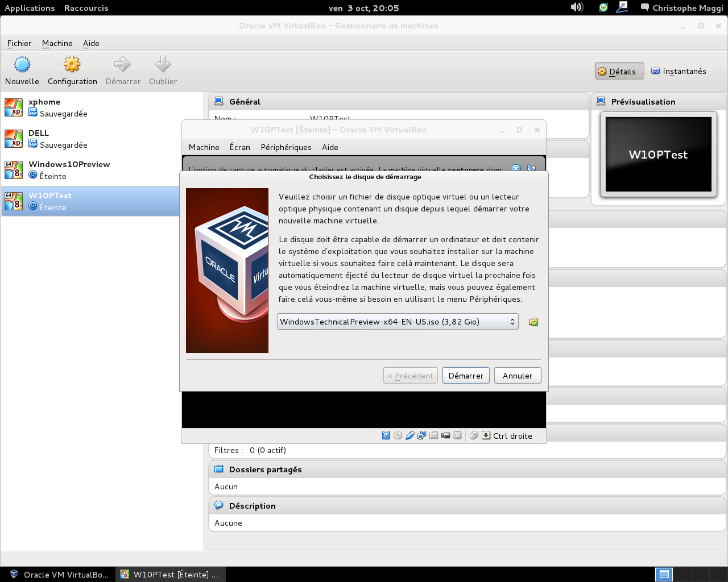Click the Ctrl droite host key label
This screenshot has width=728, height=582.
pos(512,436)
